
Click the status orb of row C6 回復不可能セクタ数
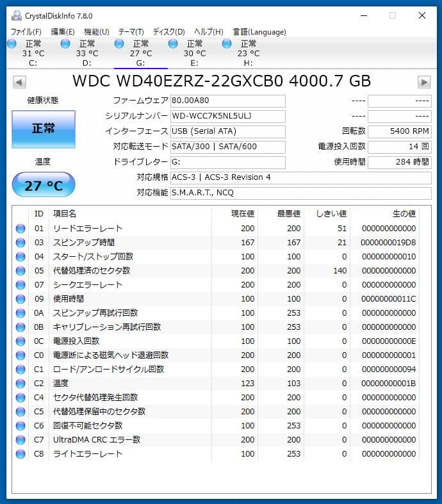(20, 426)
